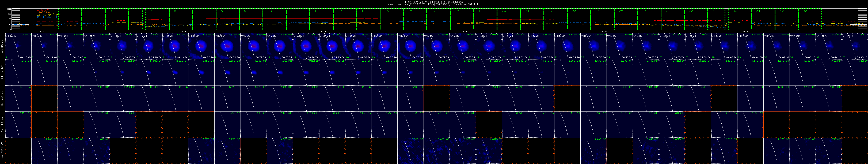
Task: Open the 3.0-6.0 keV image starting 04:21:24
Action: 254,46
